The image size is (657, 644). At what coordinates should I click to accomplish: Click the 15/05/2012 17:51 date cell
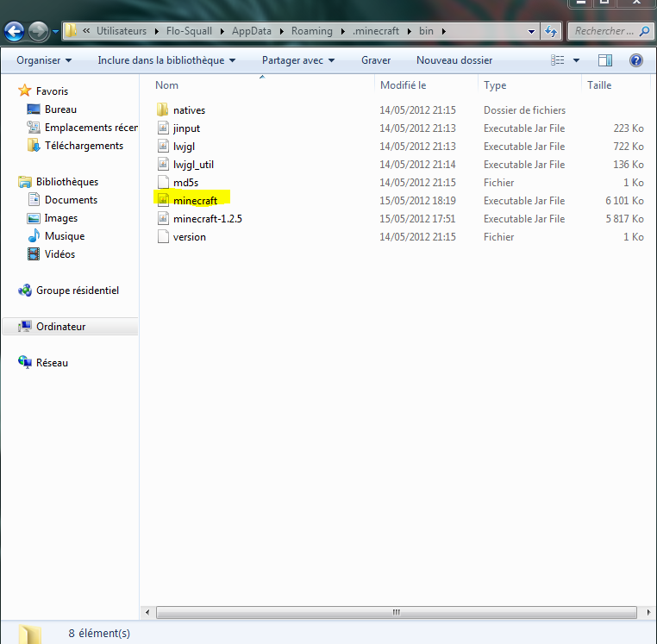[x=417, y=219]
